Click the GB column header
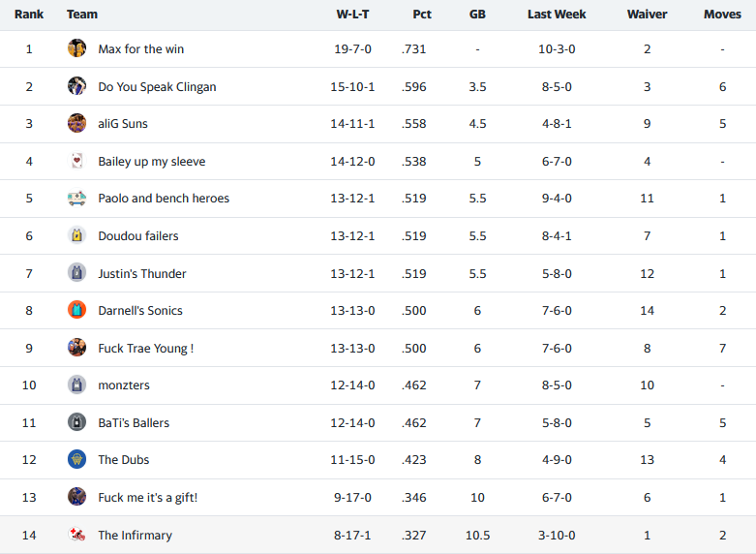756x554 pixels. [x=477, y=15]
